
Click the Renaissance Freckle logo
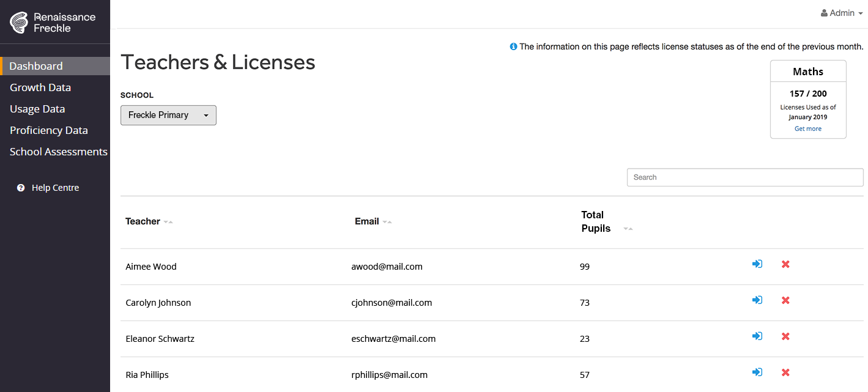[x=53, y=23]
